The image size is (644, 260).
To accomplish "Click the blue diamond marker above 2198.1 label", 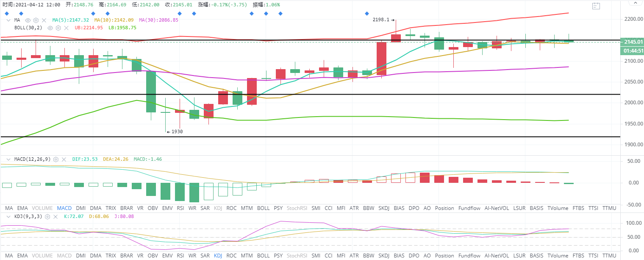I will (x=367, y=14).
